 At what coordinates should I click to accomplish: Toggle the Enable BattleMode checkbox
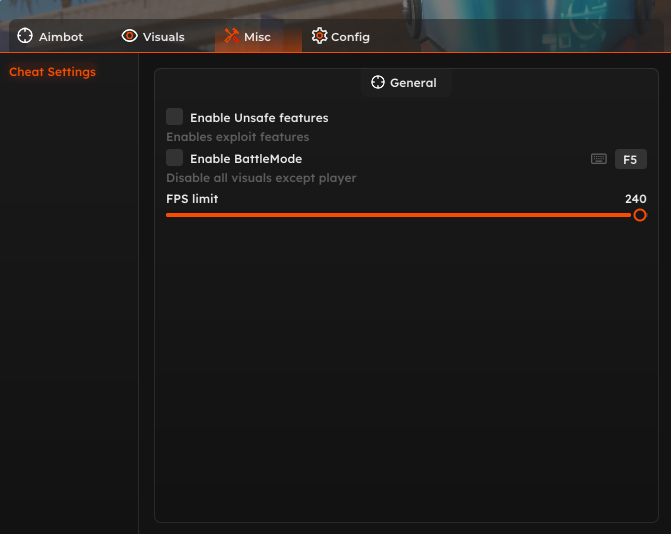tap(175, 158)
